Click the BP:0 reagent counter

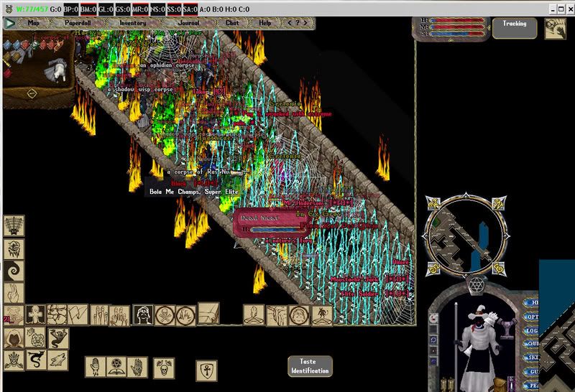click(71, 9)
